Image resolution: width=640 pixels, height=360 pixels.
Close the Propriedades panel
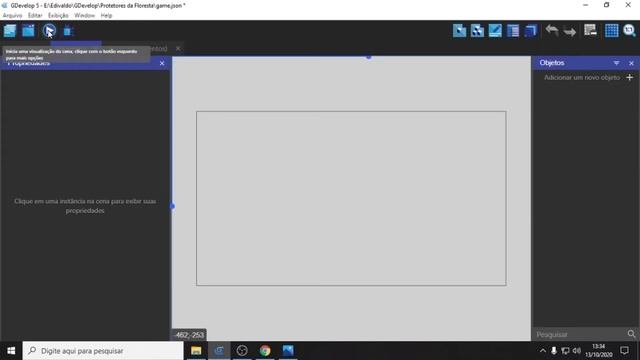pyautogui.click(x=162, y=63)
